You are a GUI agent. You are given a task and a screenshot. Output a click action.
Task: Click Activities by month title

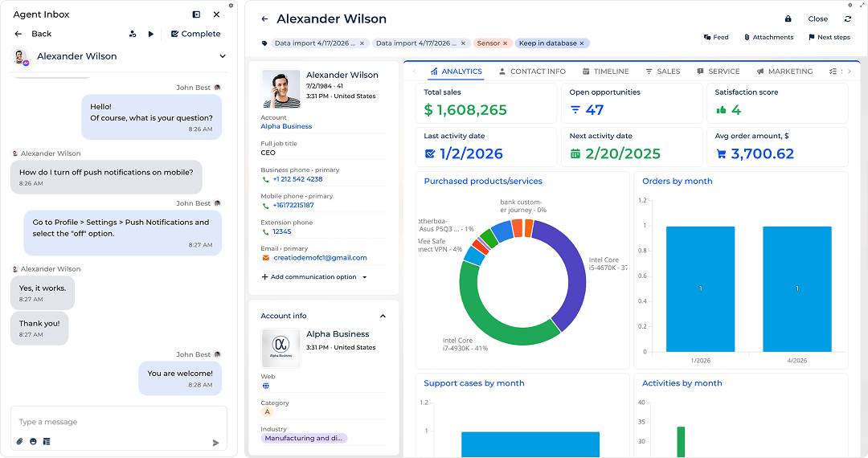pyautogui.click(x=682, y=383)
